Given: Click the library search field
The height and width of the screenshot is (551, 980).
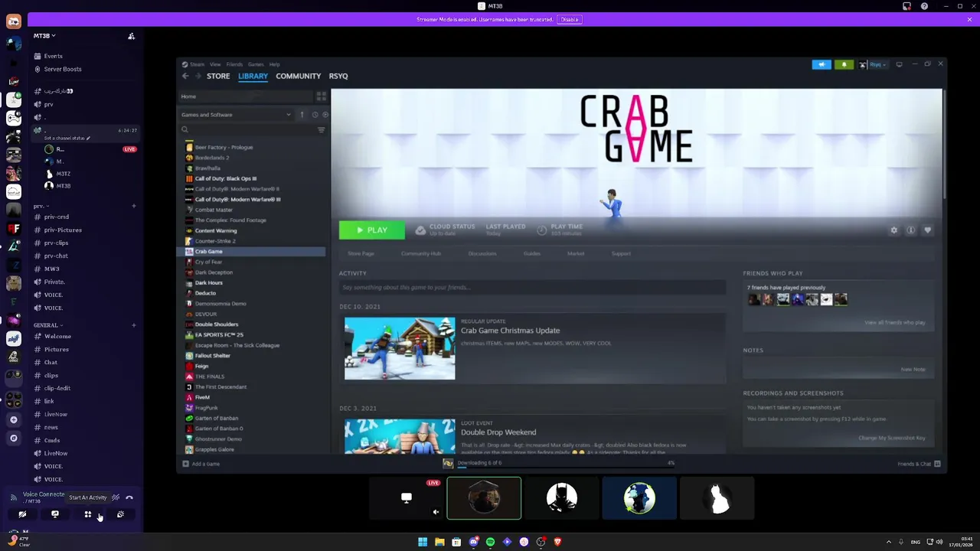Looking at the screenshot, I should point(247,130).
